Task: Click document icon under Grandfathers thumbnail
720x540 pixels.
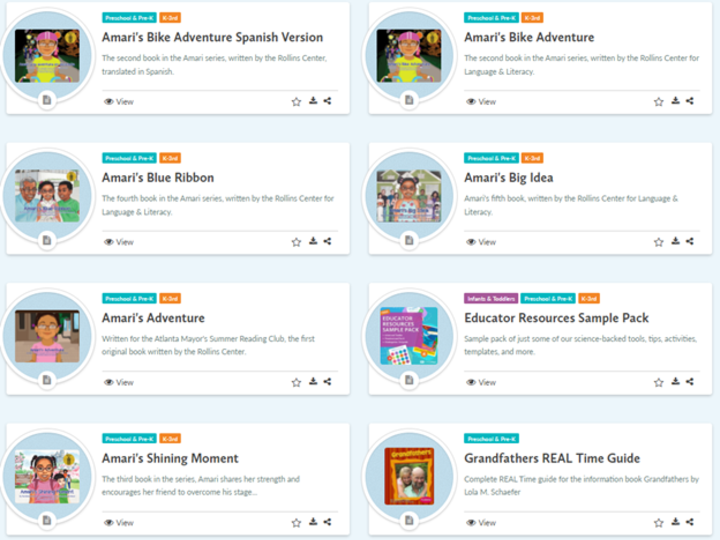Action: (x=409, y=520)
